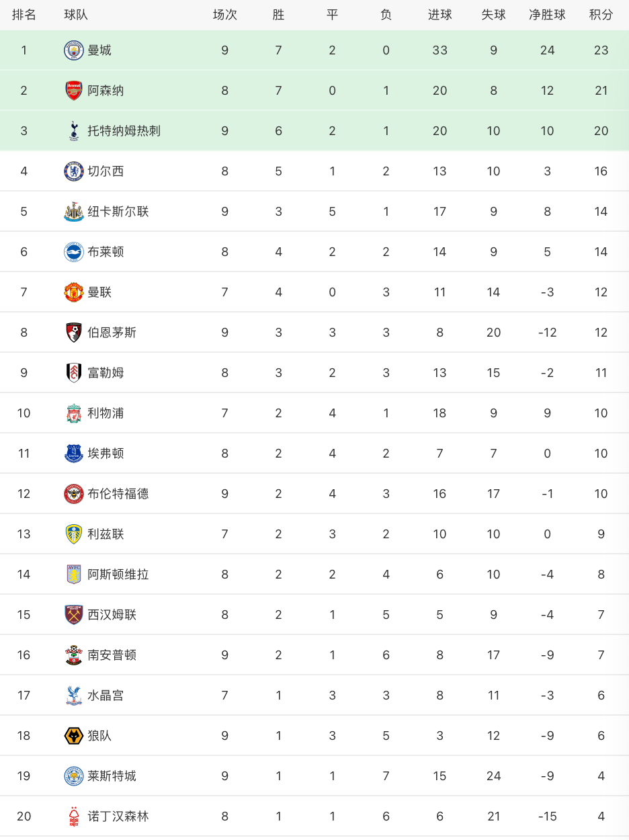Open the 诺丁汉森林 team link
The height and width of the screenshot is (840, 629).
118,816
